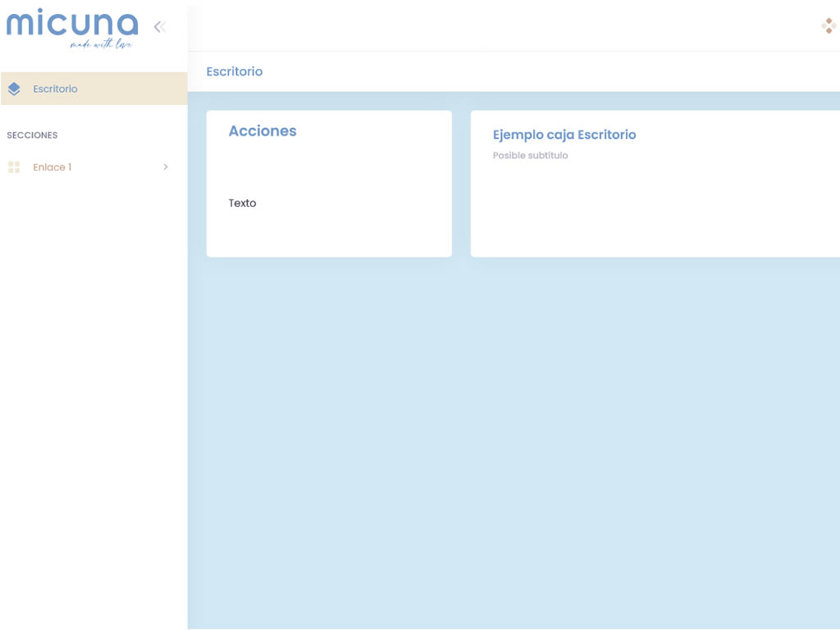Click the Acciones heading
The height and width of the screenshot is (630, 840).
pos(262,131)
